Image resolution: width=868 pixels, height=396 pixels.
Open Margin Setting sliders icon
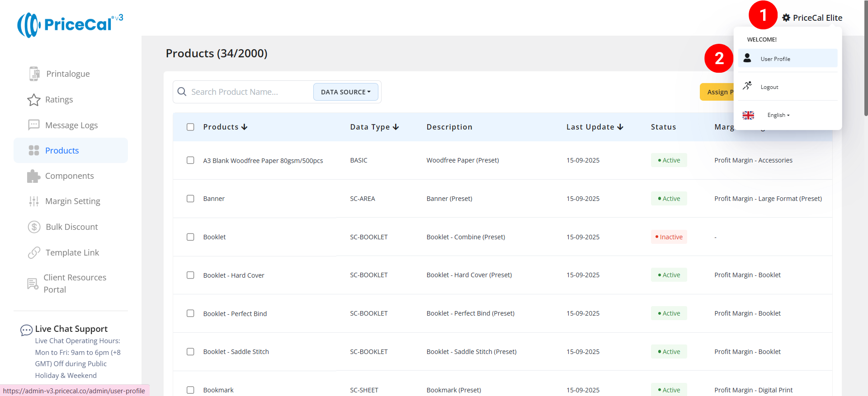pyautogui.click(x=34, y=201)
